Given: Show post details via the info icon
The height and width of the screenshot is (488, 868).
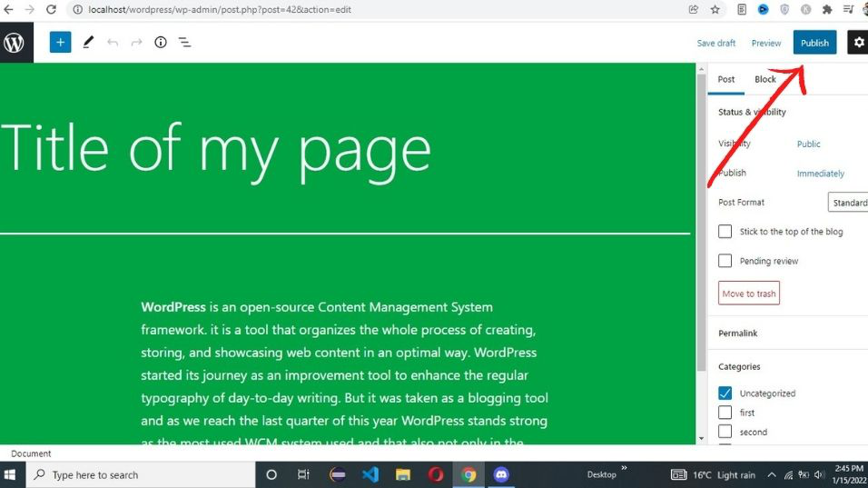Looking at the screenshot, I should click(161, 43).
